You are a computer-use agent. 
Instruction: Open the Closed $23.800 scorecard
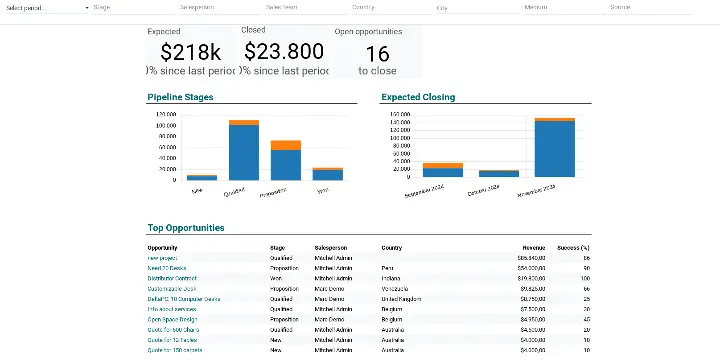click(x=284, y=51)
